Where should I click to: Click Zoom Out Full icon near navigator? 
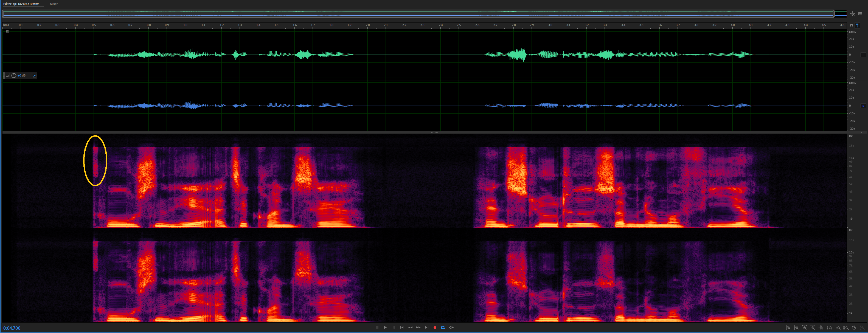[x=852, y=14]
